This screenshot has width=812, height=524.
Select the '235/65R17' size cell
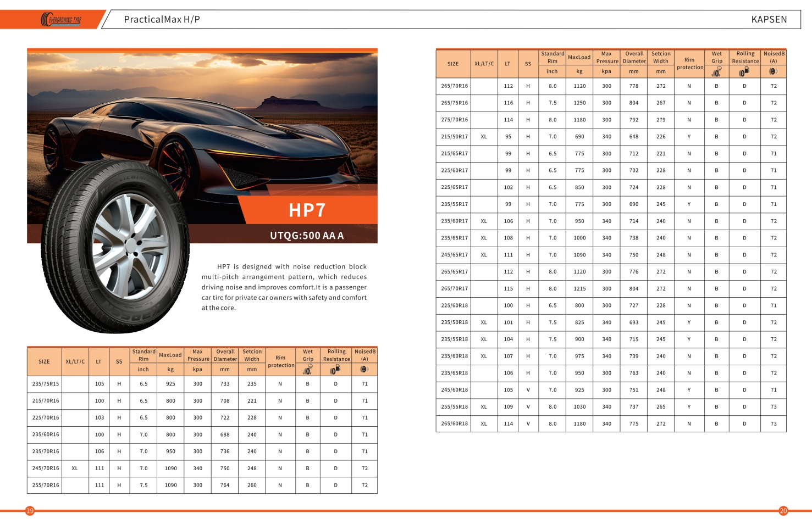[455, 238]
